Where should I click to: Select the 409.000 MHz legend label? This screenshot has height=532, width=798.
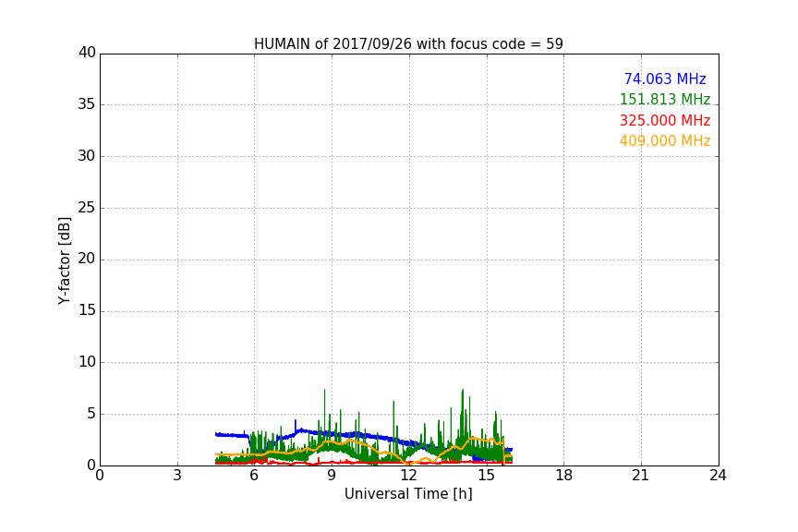pyautogui.click(x=665, y=141)
